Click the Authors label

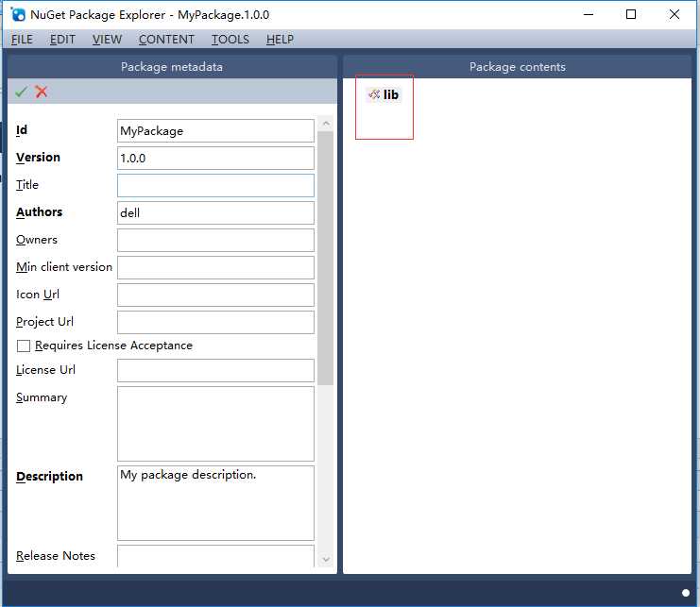coord(40,212)
